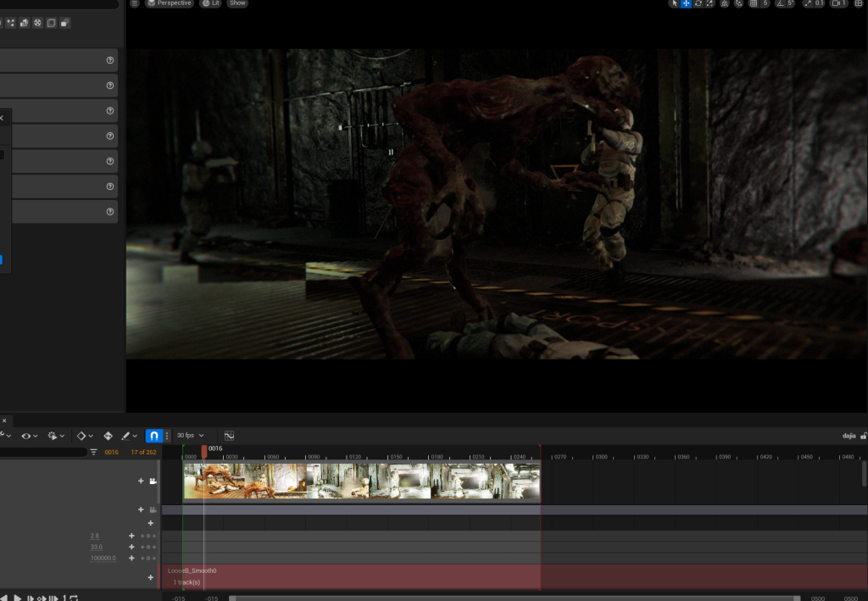Click the film-reel icon in left panel toolbar

click(x=37, y=23)
